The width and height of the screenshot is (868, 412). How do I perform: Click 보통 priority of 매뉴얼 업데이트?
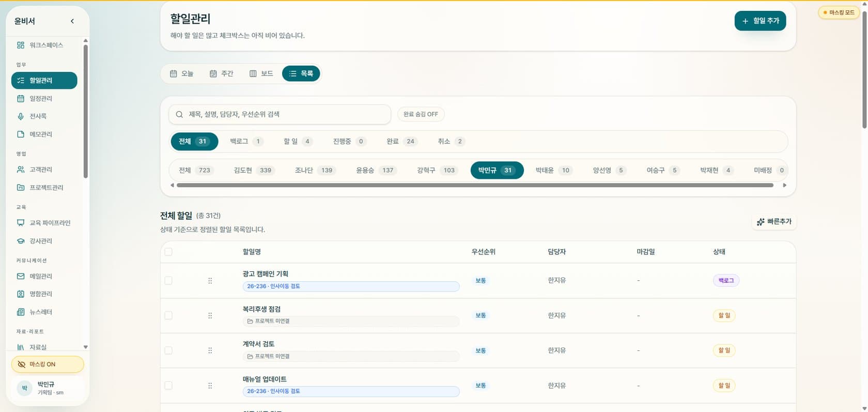(x=481, y=386)
